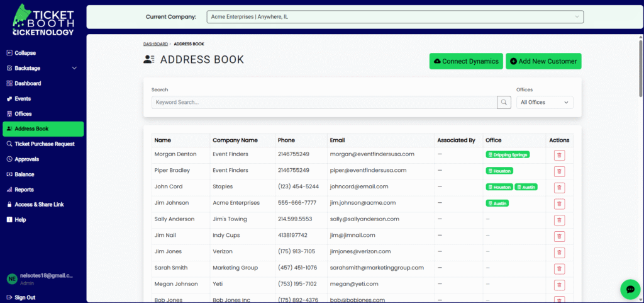
Task: Click the DASHBOARD breadcrumb link
Action: click(x=155, y=44)
